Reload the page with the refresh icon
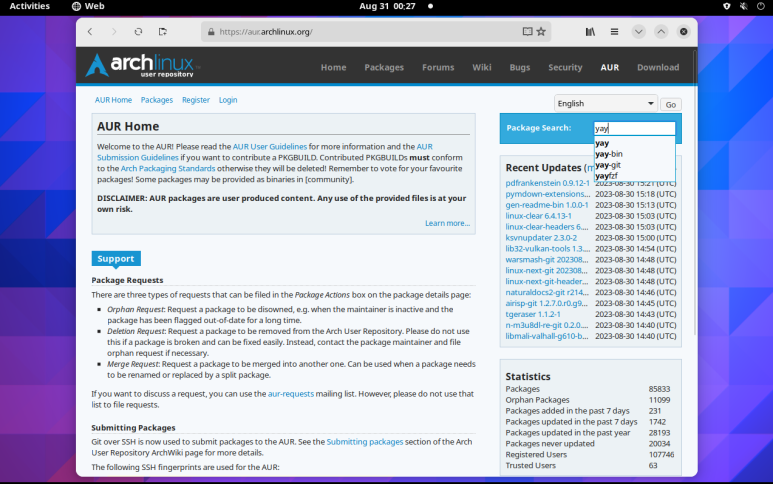Screen dimensions: 773x484 pyautogui.click(x=138, y=32)
